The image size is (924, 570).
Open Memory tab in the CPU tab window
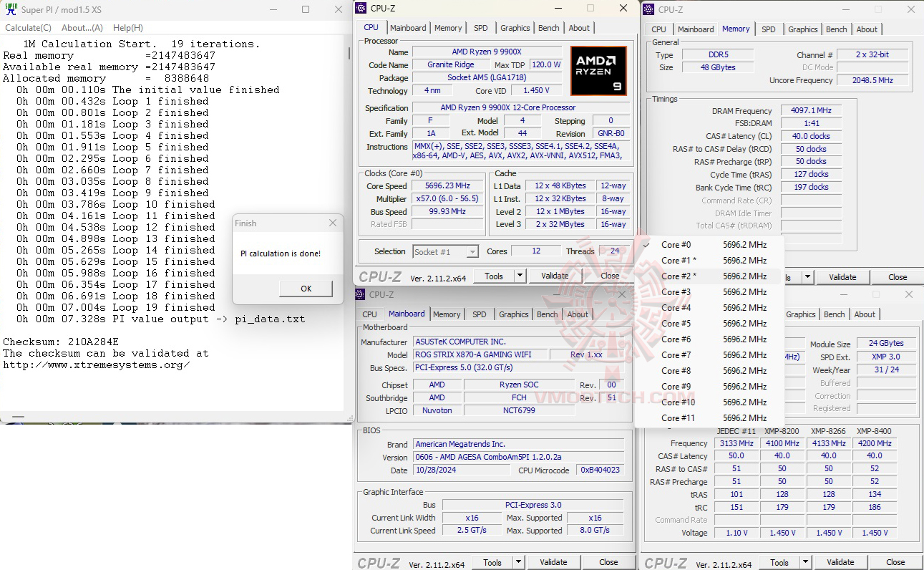448,28
